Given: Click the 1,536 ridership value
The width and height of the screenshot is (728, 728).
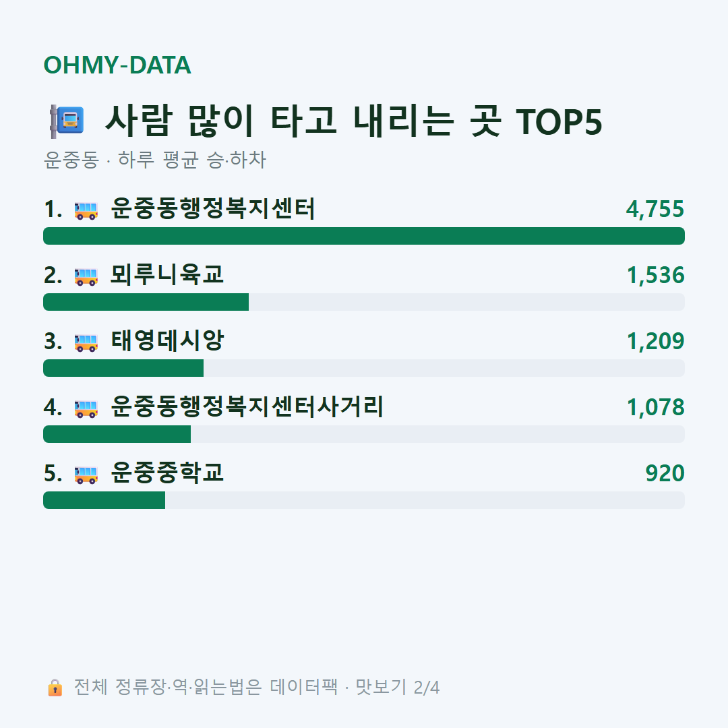Looking at the screenshot, I should click(656, 275).
